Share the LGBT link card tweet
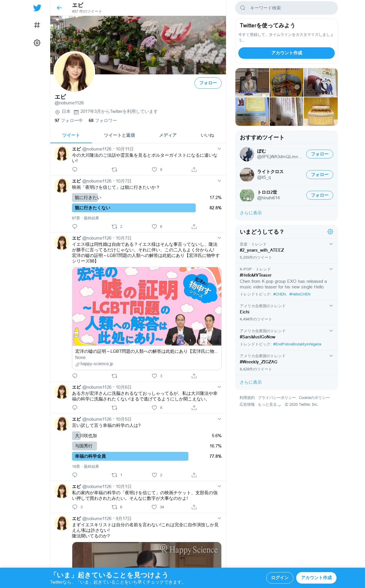365x588 pixels. [194, 376]
